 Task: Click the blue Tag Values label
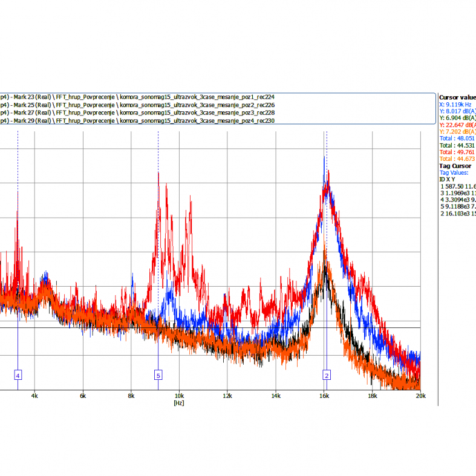tap(455, 172)
